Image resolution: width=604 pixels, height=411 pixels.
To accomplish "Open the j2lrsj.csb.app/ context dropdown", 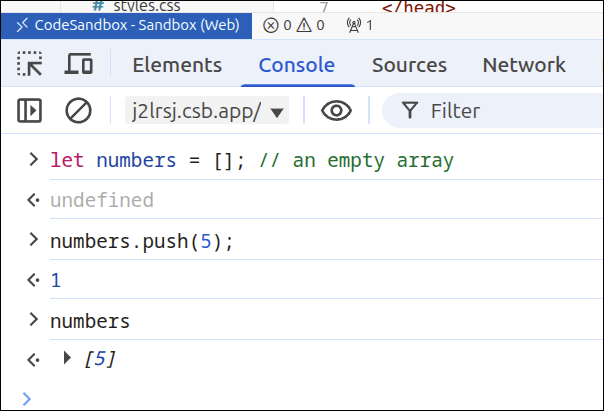I will (207, 111).
